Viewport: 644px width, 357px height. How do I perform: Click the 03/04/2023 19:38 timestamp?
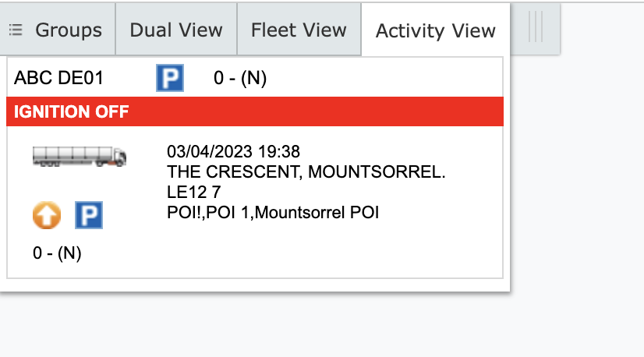pyautogui.click(x=233, y=151)
